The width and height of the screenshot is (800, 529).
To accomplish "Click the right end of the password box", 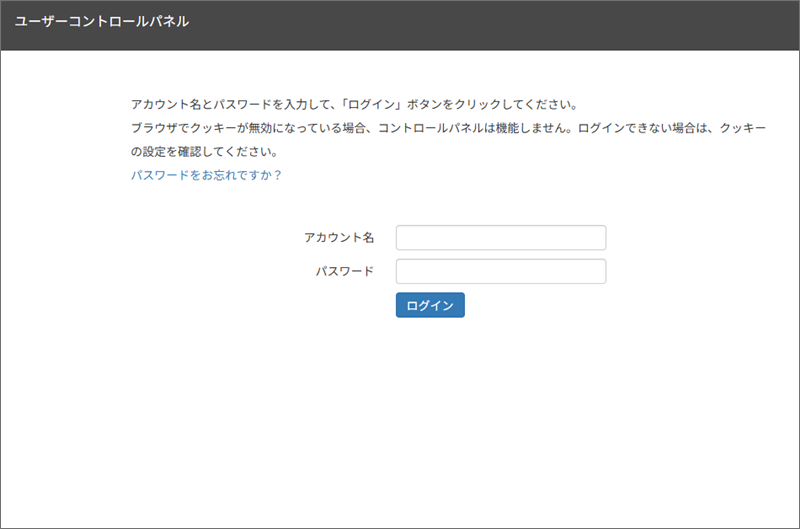I will 596,272.
